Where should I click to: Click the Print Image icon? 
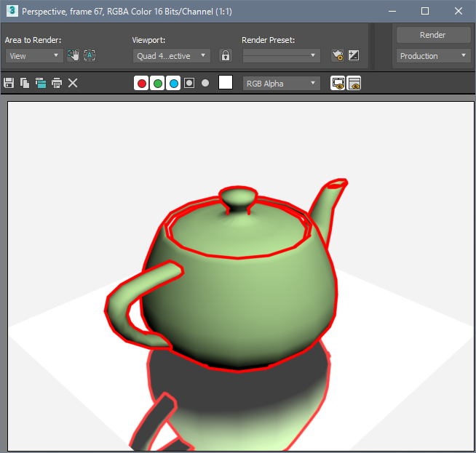click(56, 84)
